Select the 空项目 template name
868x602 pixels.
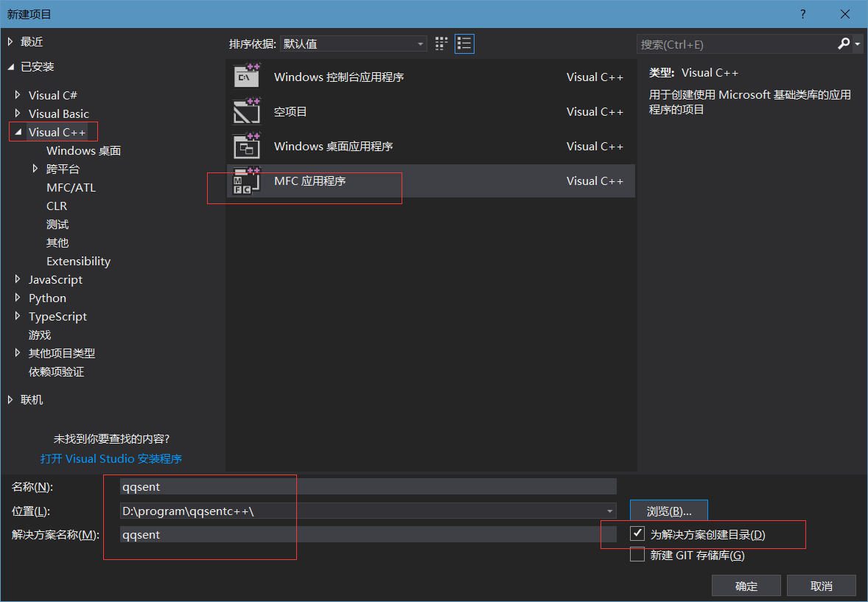290,111
